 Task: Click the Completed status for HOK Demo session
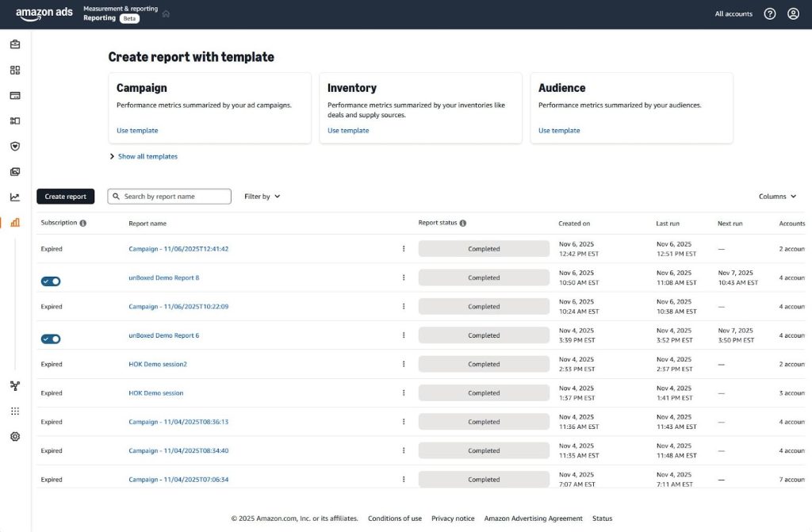tap(484, 393)
